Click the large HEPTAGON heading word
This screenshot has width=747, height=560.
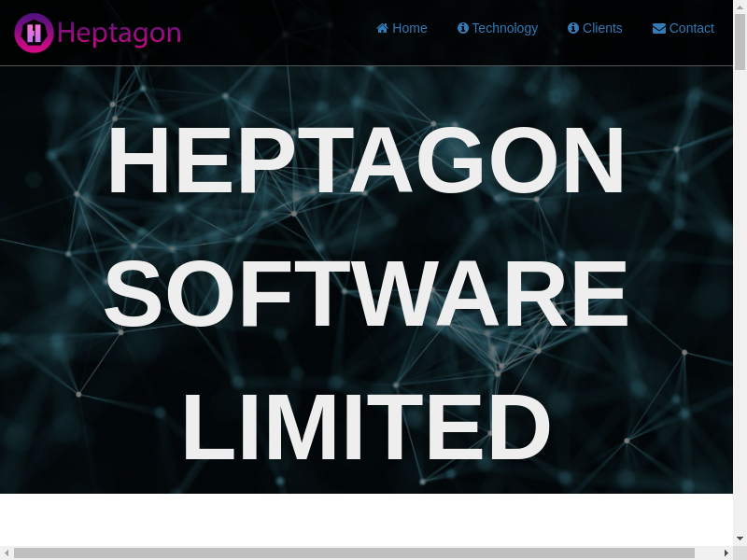(x=366, y=161)
